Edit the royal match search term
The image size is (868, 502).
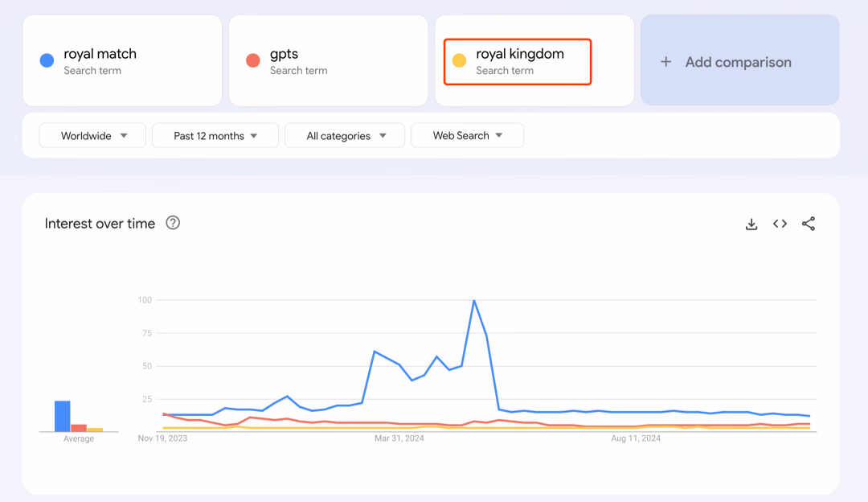click(100, 54)
